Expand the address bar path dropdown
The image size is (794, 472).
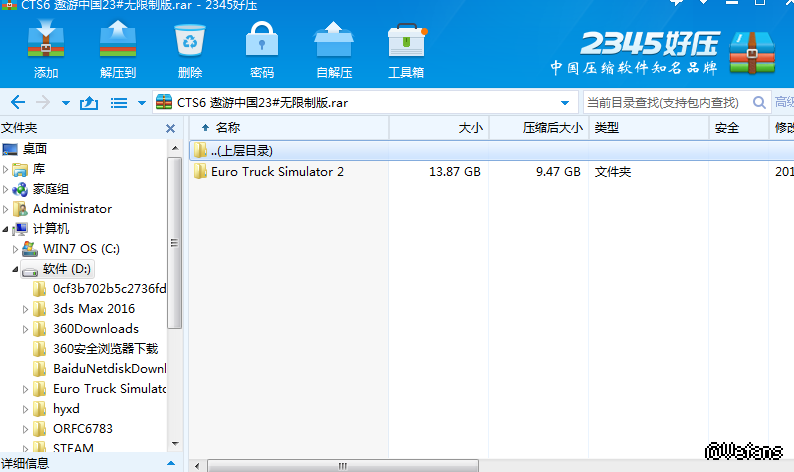(565, 103)
